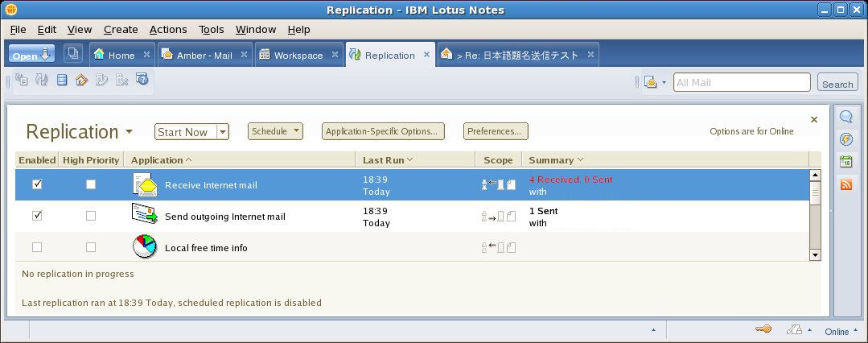
Task: Click the first toolbar icon with arrows and document
Action: pyautogui.click(x=22, y=80)
